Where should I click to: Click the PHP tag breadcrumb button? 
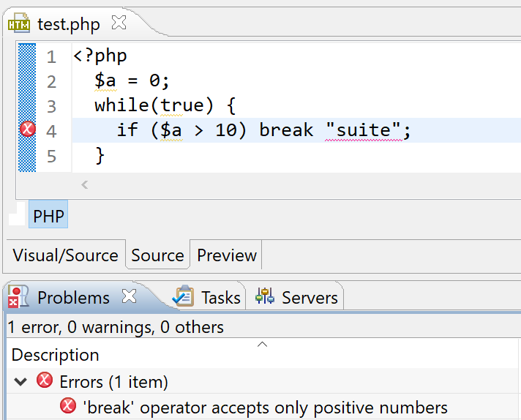48,217
